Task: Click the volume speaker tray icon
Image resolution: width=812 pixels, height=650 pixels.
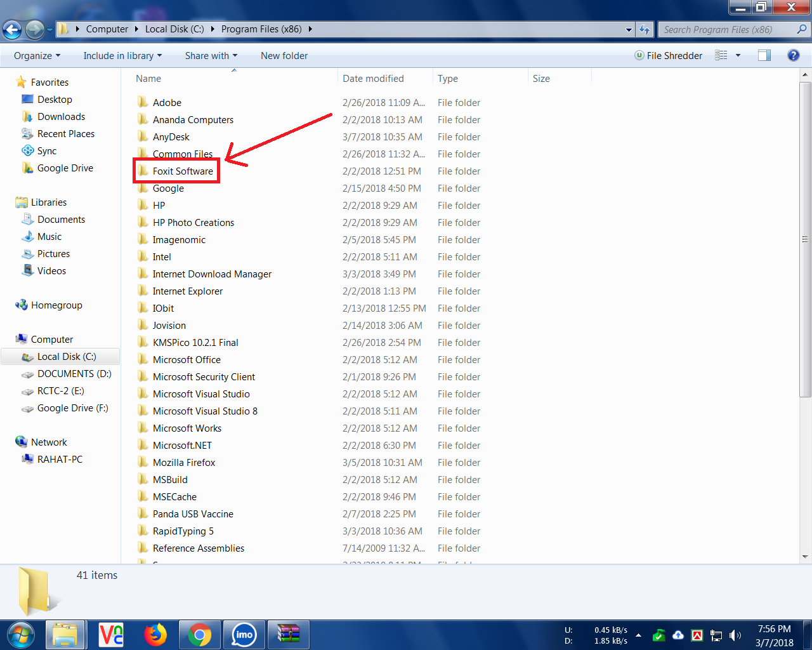Action: click(735, 635)
